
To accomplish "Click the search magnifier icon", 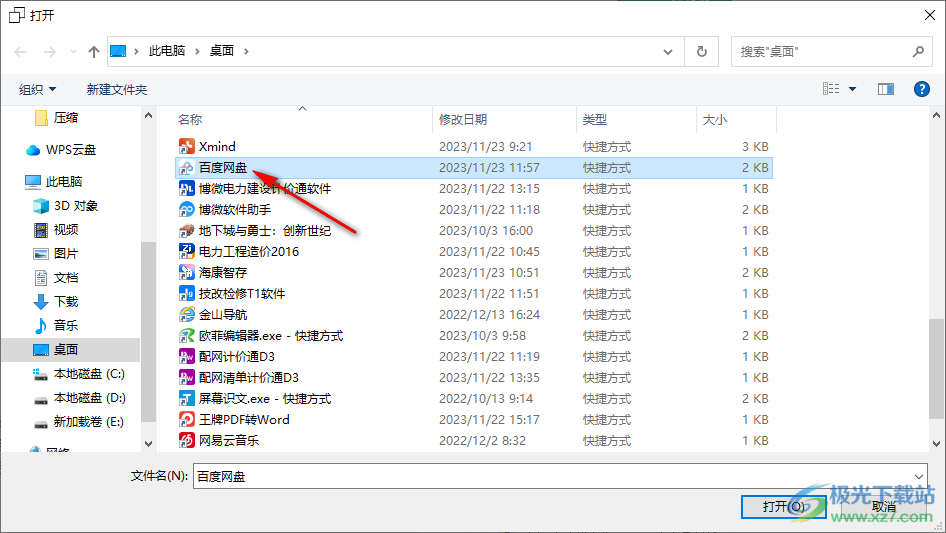I will point(918,51).
